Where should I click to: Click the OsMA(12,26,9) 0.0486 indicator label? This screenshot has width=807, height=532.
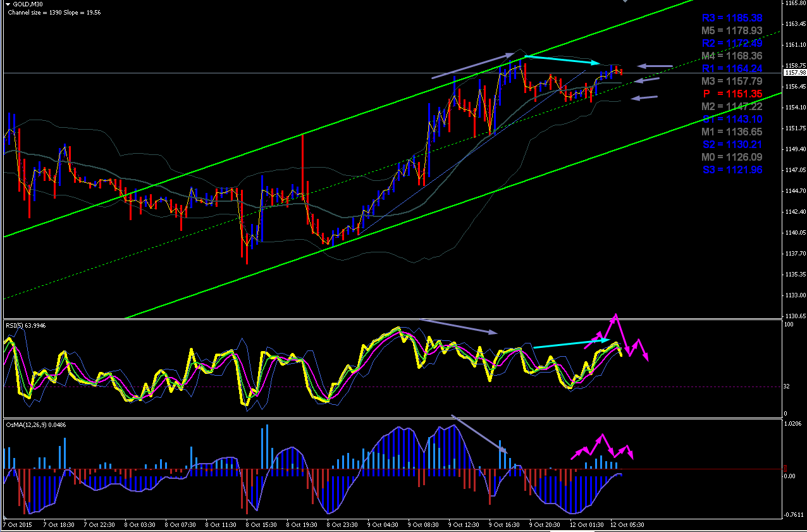click(36, 424)
